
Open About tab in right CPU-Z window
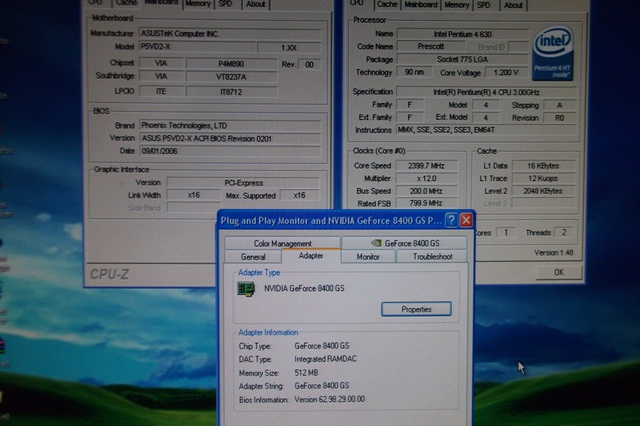point(513,4)
